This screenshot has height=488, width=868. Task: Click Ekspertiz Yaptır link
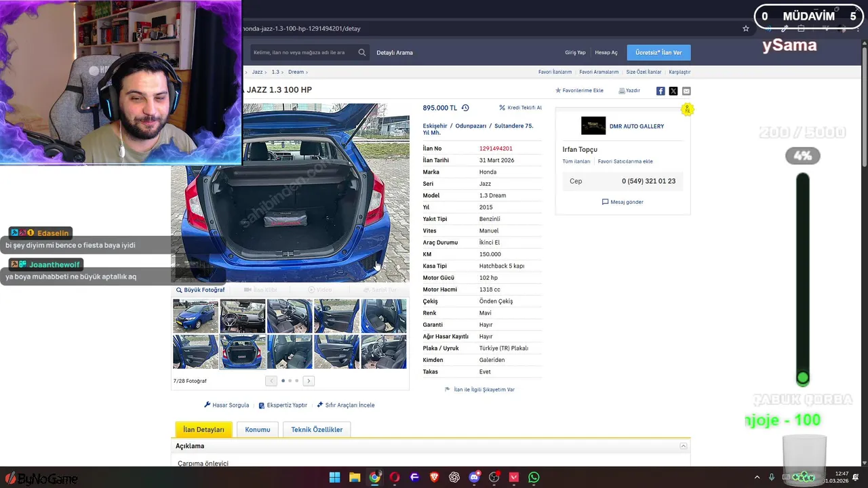click(283, 405)
